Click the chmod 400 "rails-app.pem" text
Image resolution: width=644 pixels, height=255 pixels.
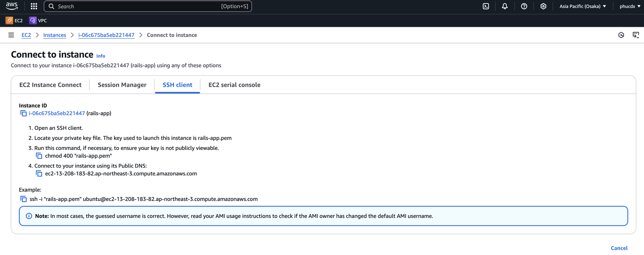click(78, 156)
